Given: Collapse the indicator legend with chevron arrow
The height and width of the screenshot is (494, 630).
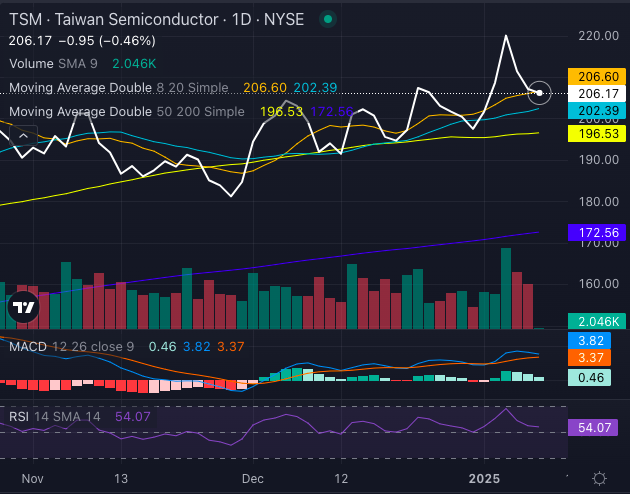Looking at the screenshot, I should pyautogui.click(x=23, y=136).
